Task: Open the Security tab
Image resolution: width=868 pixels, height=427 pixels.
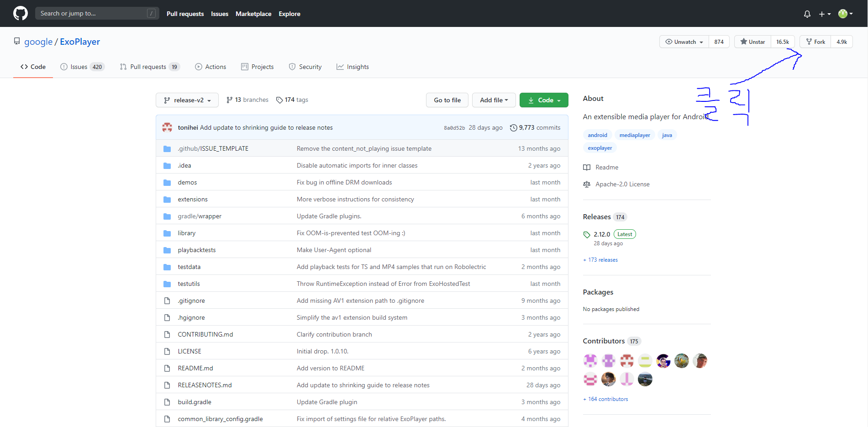Action: coord(305,67)
